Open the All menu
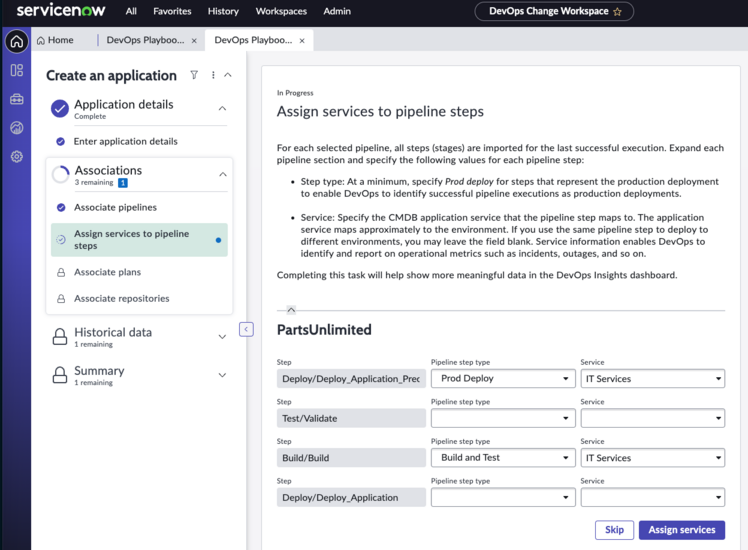Image resolution: width=748 pixels, height=550 pixels. 131,11
